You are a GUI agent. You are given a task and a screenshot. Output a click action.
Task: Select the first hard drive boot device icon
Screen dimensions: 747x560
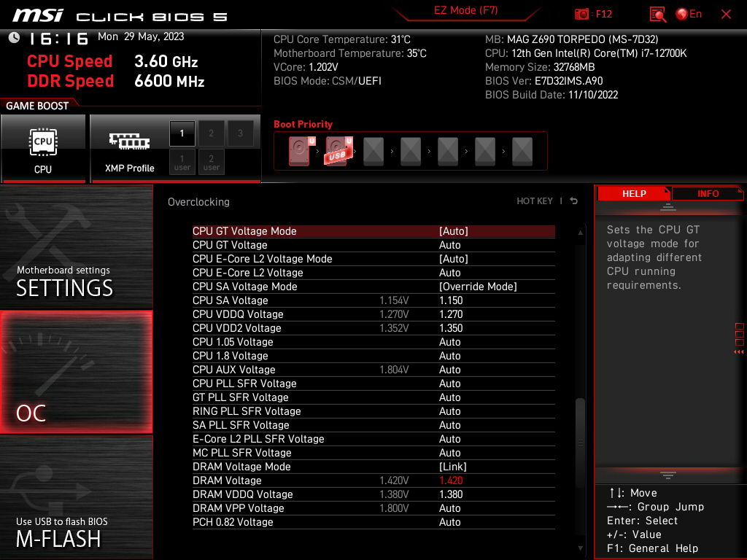pyautogui.click(x=301, y=151)
